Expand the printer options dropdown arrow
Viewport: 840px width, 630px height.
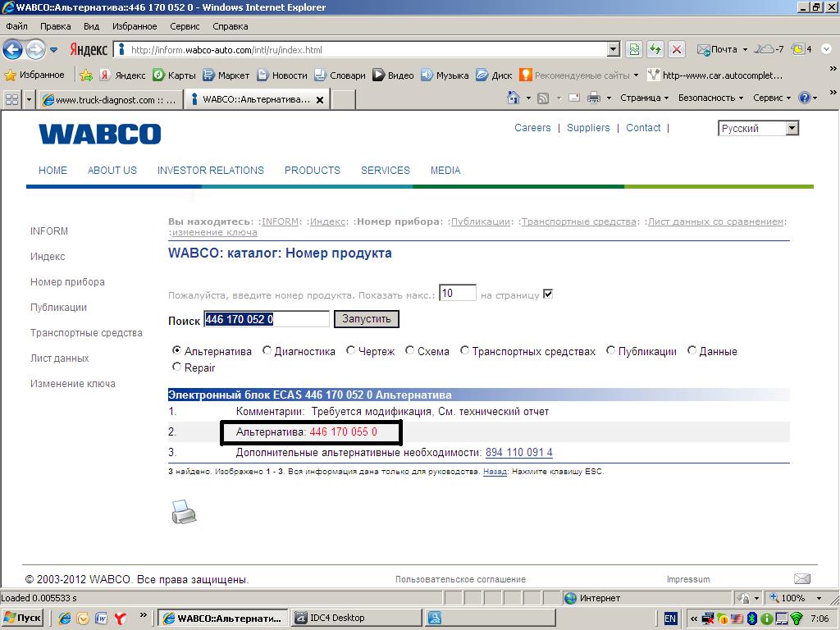pyautogui.click(x=609, y=98)
